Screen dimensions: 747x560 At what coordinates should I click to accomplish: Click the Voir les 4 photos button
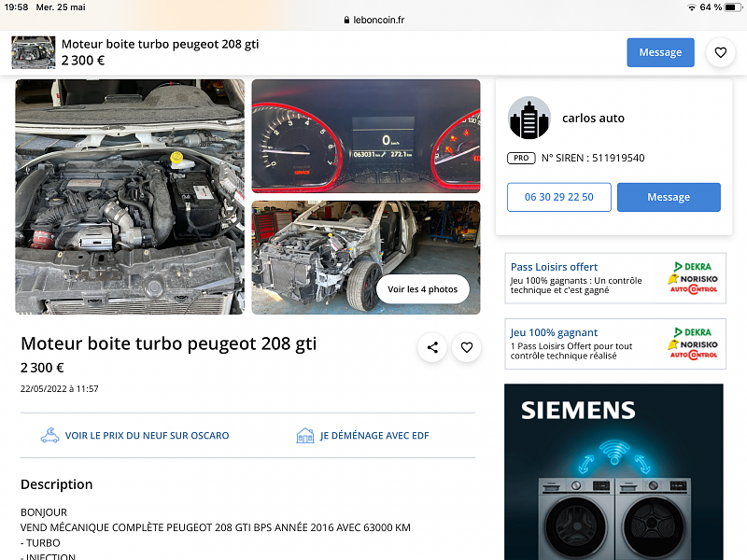coord(423,289)
